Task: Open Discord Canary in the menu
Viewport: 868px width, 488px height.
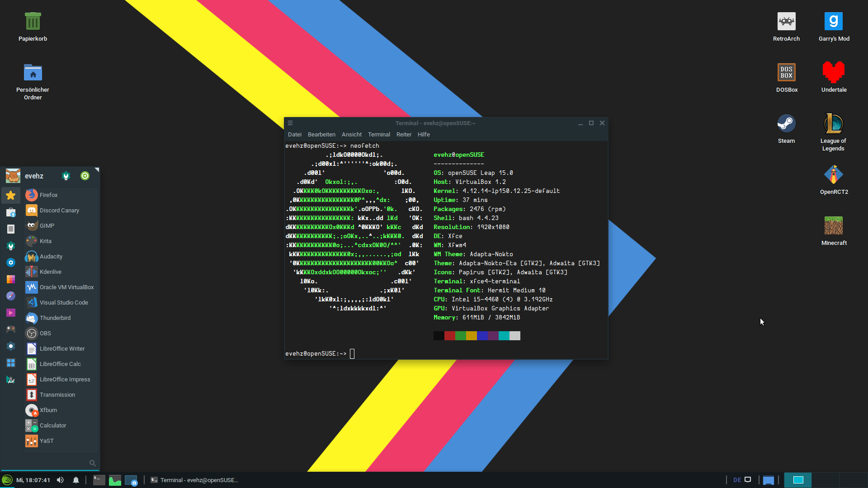Action: (61, 211)
